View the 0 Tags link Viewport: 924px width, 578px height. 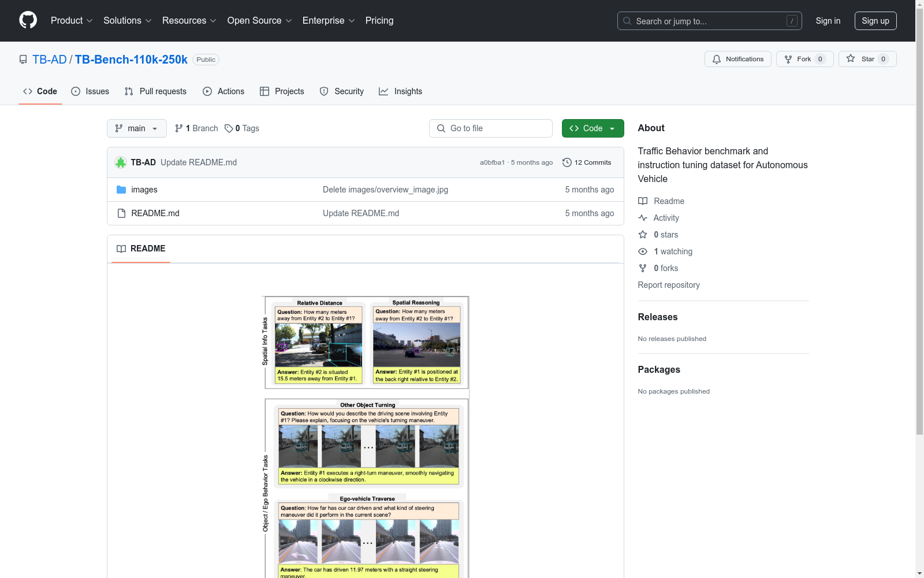(x=242, y=128)
